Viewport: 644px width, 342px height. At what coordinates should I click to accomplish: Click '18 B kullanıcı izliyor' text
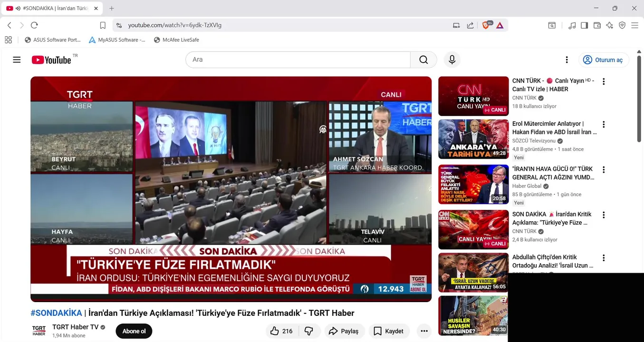pos(534,106)
